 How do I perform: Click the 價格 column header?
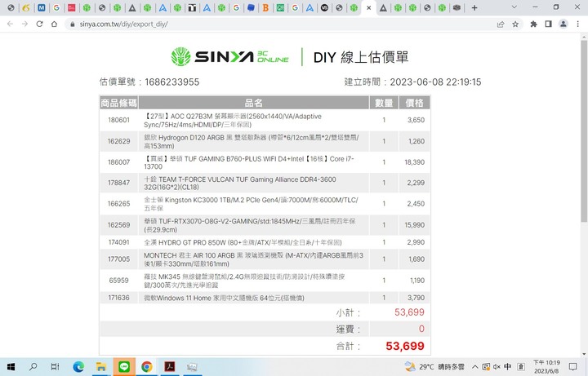[414, 103]
